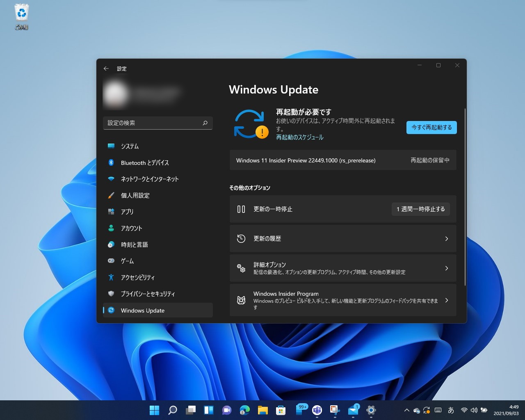Show hidden tray icons with the chevron
The image size is (525, 420).
pos(406,410)
